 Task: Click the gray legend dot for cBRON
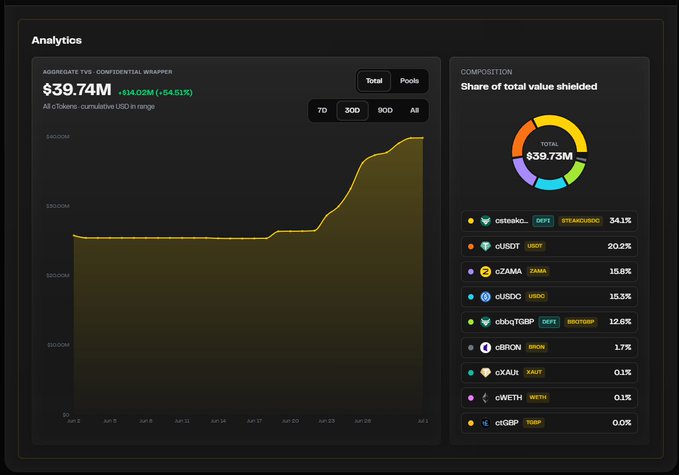point(471,347)
